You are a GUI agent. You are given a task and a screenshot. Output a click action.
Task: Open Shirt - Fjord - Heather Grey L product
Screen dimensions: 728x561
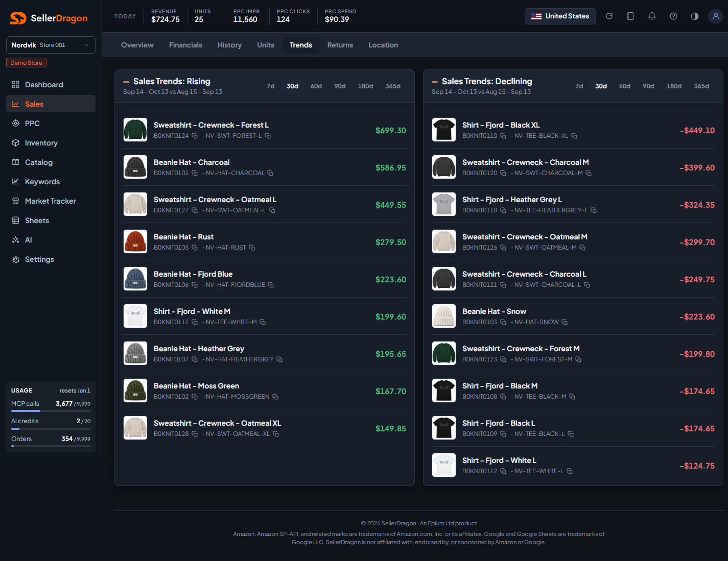coord(512,200)
